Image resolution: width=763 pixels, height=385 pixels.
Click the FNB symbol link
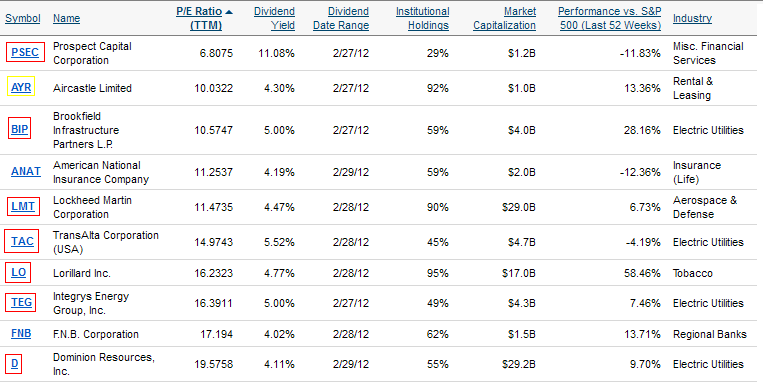[21, 333]
